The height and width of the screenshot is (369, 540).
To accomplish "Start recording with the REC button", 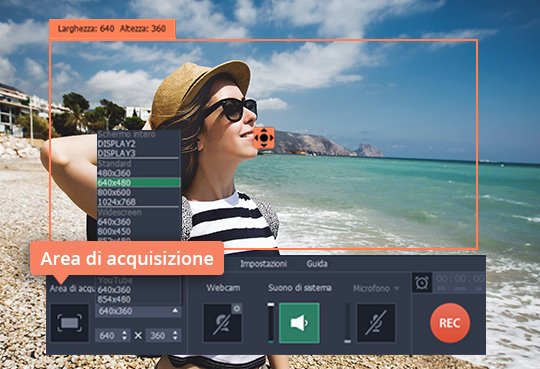I will click(x=450, y=323).
